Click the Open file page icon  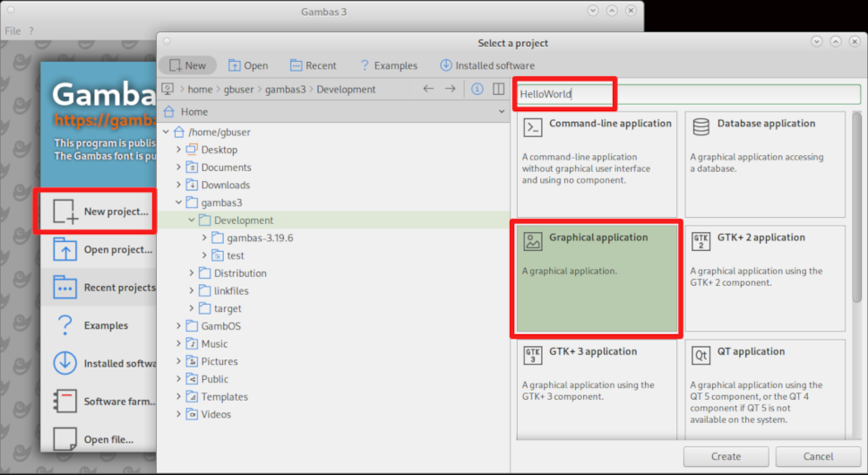click(65, 439)
